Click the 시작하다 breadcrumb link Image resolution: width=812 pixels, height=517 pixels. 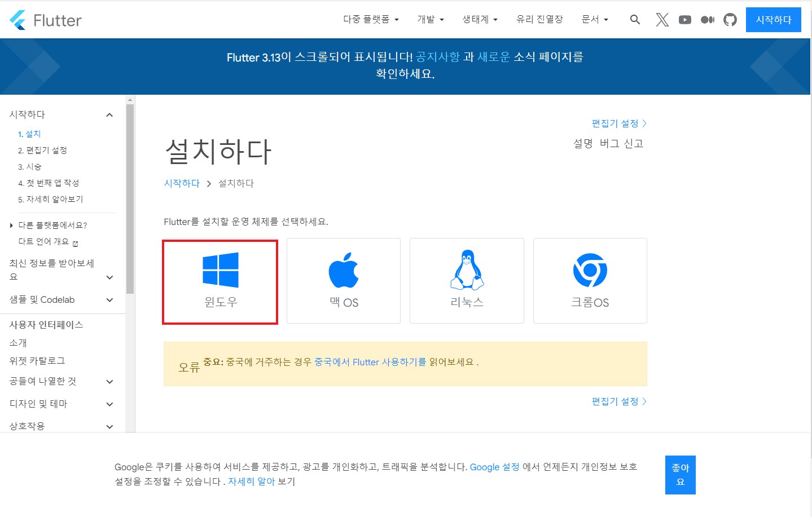(182, 183)
